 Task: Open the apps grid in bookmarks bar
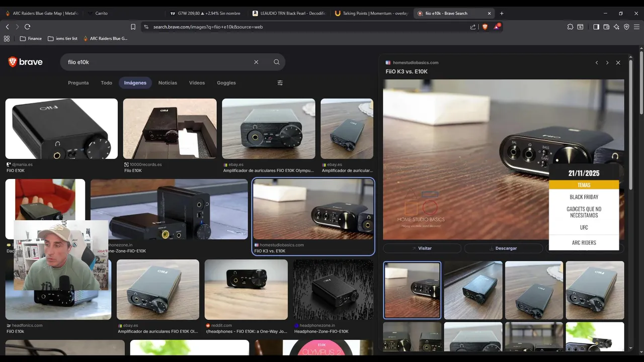coord(7,38)
